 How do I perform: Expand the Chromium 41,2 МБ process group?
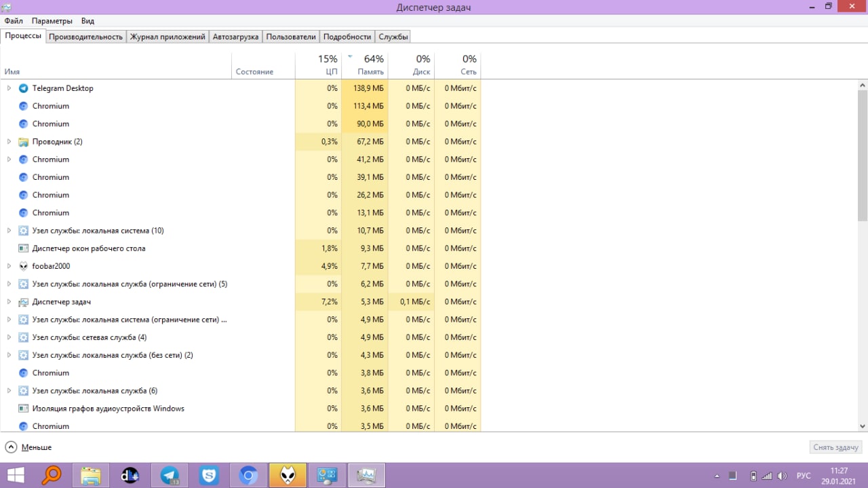pos(9,159)
